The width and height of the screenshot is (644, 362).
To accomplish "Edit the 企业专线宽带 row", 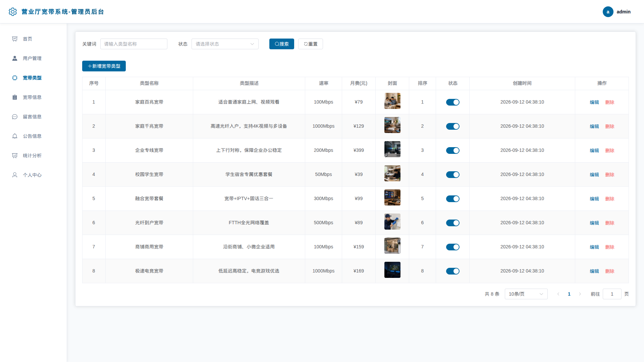I will coord(594,150).
